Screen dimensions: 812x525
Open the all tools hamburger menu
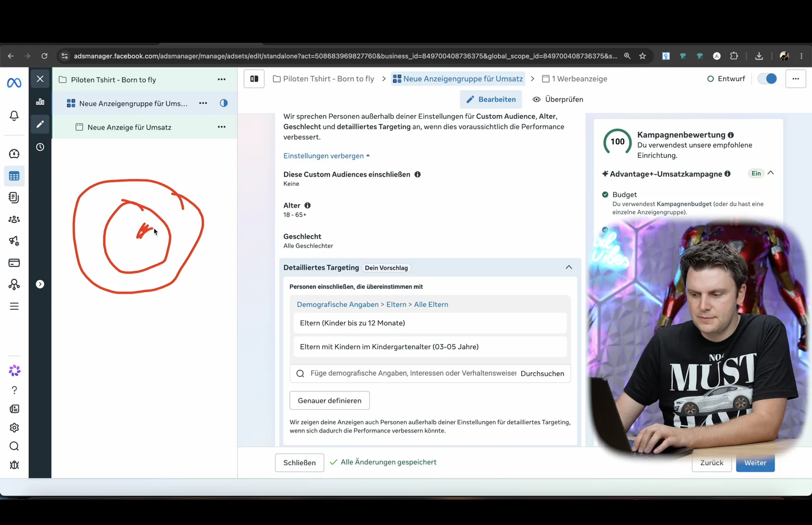pos(14,306)
